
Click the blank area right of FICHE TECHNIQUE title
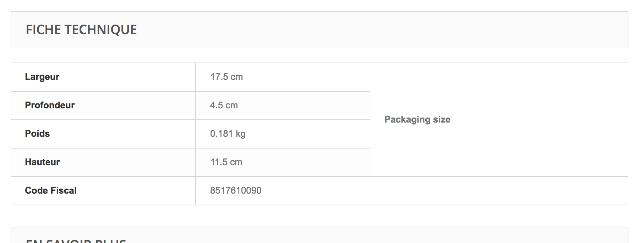click(x=380, y=30)
